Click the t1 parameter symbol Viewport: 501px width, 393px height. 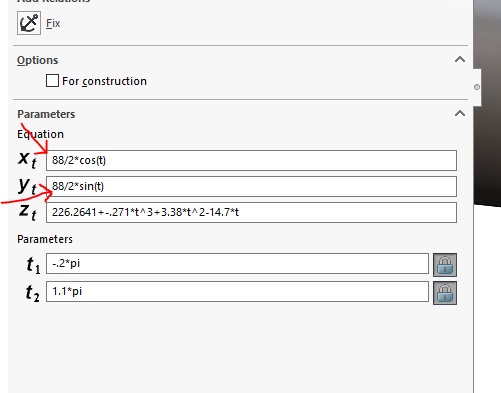click(33, 265)
